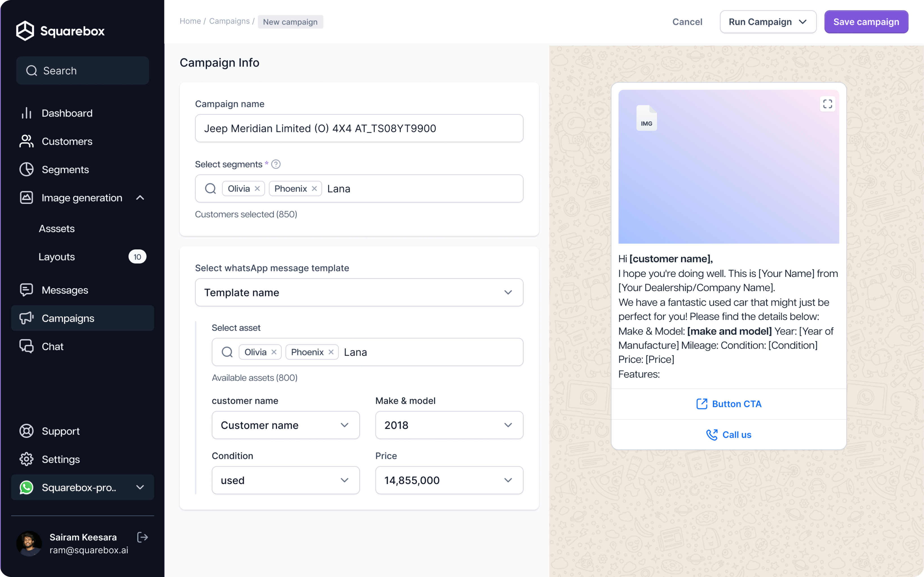Open the Condition dropdown showing used

pyautogui.click(x=285, y=480)
